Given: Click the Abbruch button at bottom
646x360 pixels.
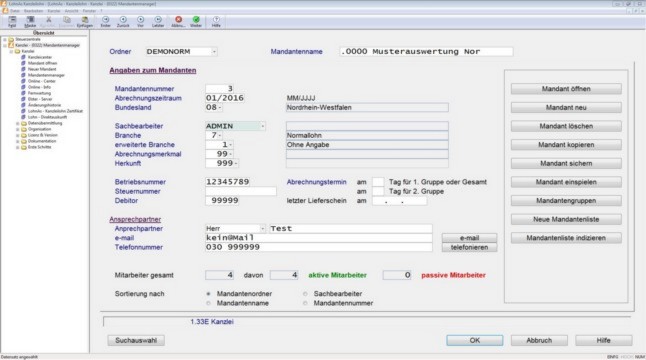Looking at the screenshot, I should (539, 341).
